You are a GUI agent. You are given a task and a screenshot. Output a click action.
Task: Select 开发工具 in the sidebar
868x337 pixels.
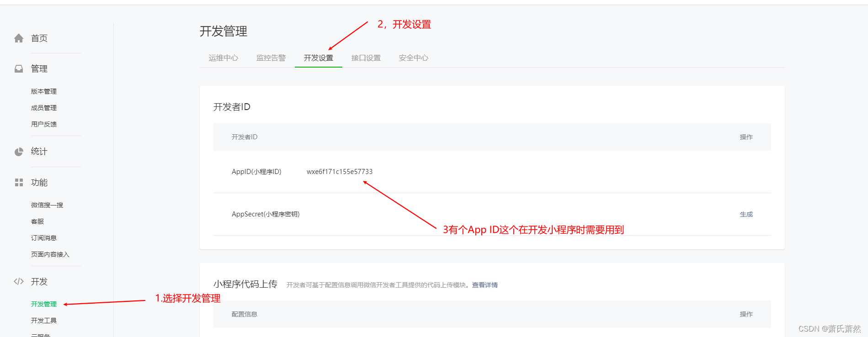(44, 321)
